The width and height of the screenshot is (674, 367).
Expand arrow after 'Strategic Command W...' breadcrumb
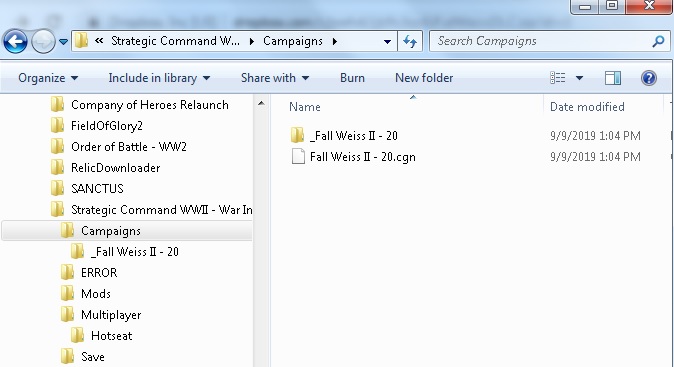tap(252, 41)
